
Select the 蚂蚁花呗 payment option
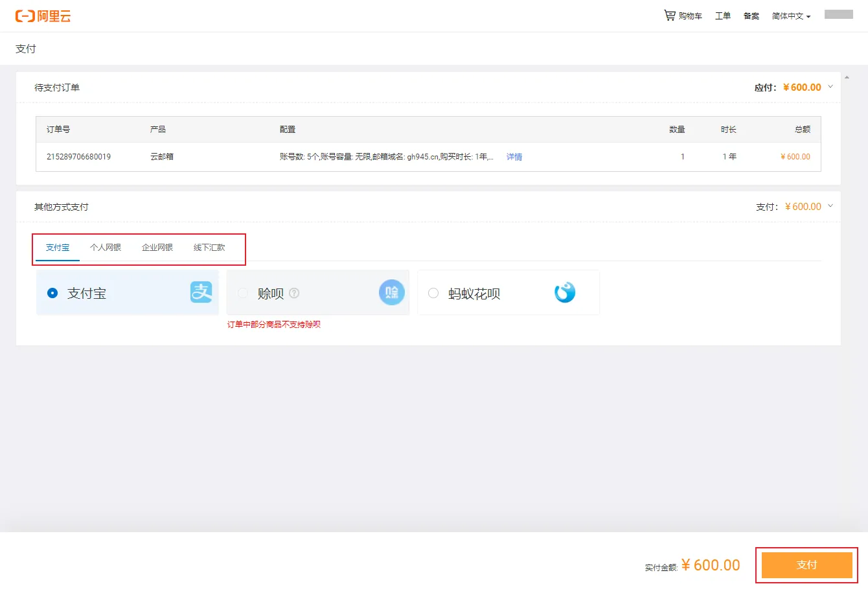point(433,292)
